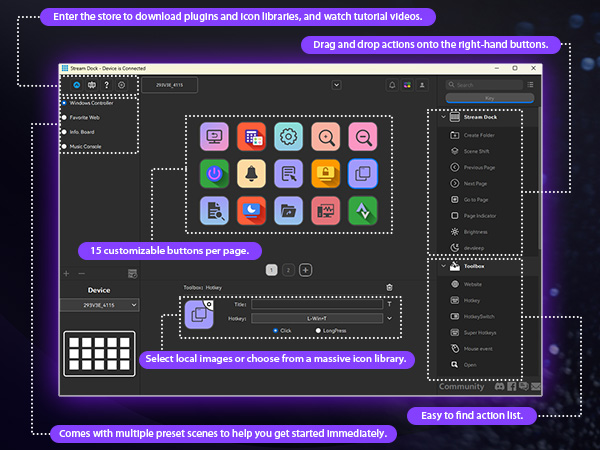Open the top center dropdown chevron
The height and width of the screenshot is (450, 600).
(x=337, y=85)
